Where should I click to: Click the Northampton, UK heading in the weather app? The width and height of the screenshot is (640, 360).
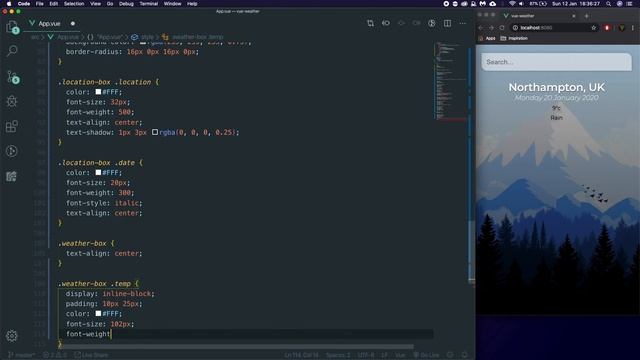point(556,87)
